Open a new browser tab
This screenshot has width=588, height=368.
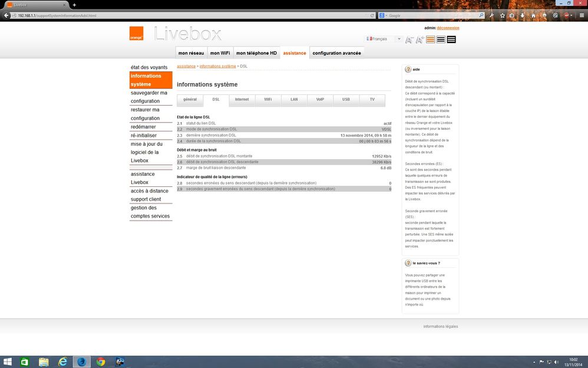74,5
